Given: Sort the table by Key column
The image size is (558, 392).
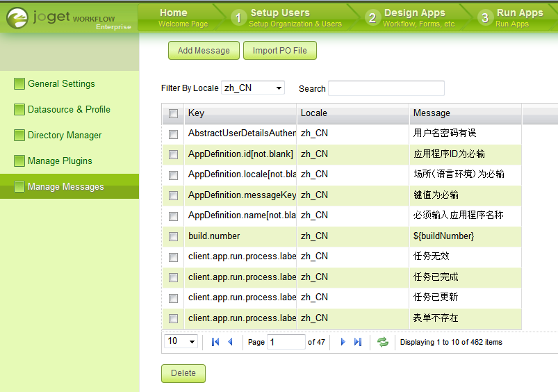Looking at the screenshot, I should [240, 113].
